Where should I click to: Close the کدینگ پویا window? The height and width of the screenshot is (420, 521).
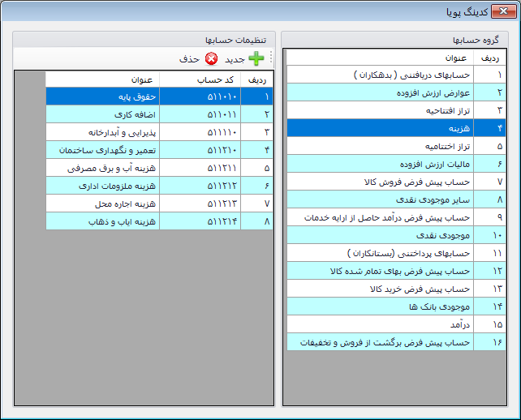pos(503,11)
